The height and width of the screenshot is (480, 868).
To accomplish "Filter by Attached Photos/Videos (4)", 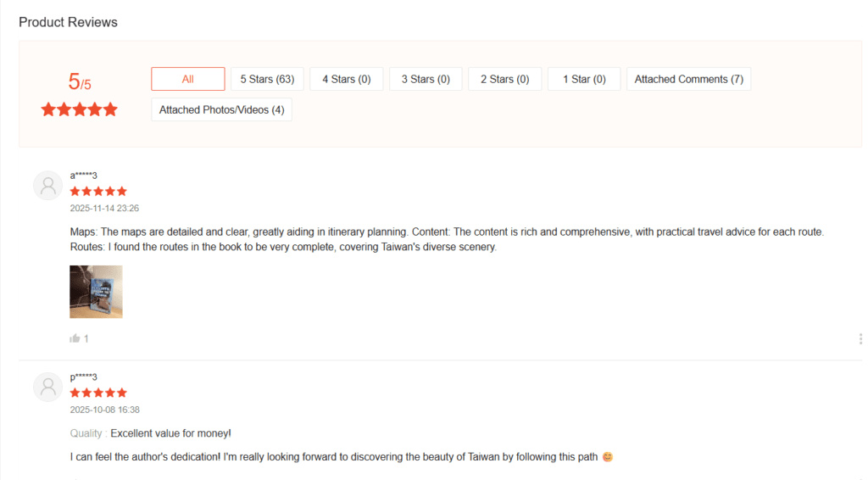I will [221, 109].
